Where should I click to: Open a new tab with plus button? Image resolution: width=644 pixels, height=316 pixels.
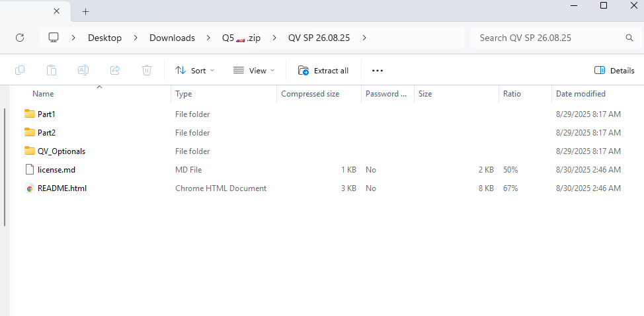click(x=85, y=11)
